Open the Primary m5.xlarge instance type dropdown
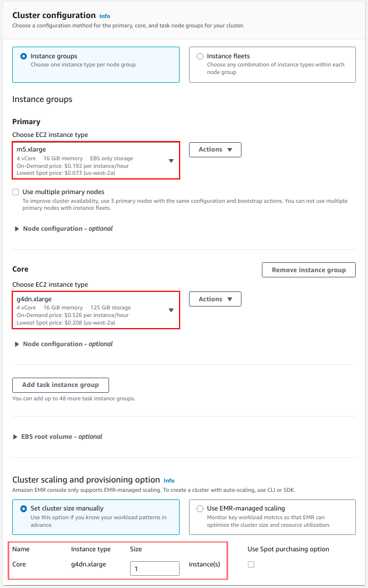Screen dimensions: 368x588 point(96,160)
